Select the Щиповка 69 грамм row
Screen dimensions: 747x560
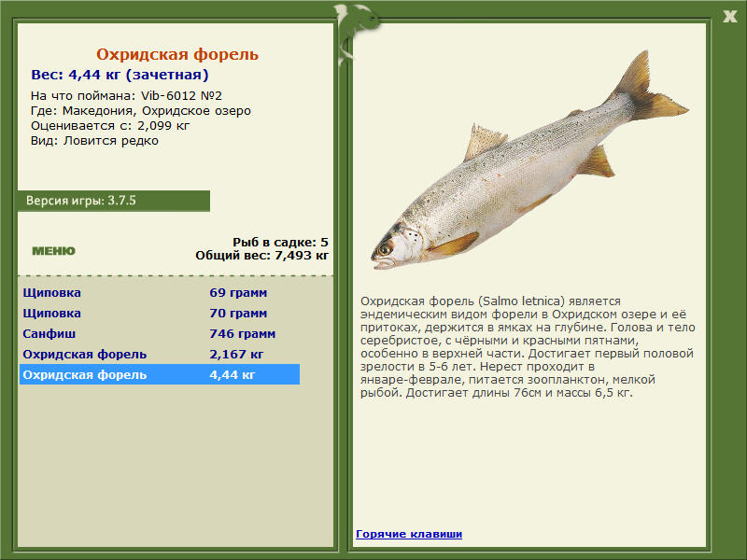(159, 292)
